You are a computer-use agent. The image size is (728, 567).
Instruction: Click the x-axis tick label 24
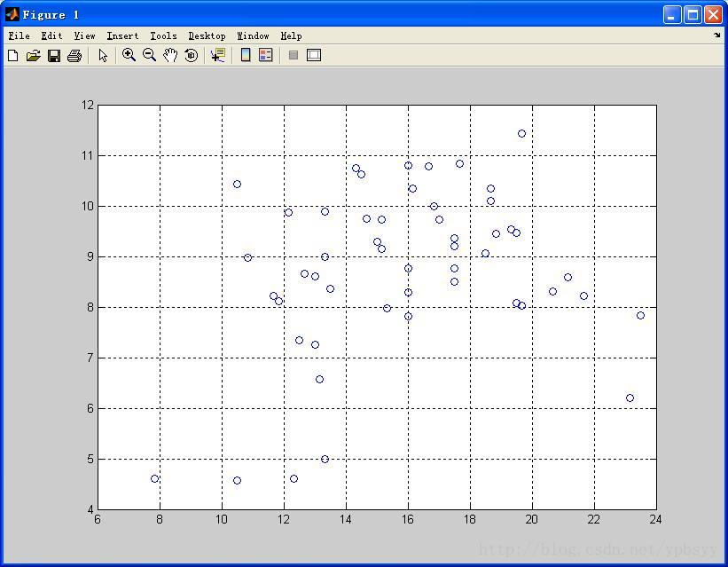(x=655, y=520)
